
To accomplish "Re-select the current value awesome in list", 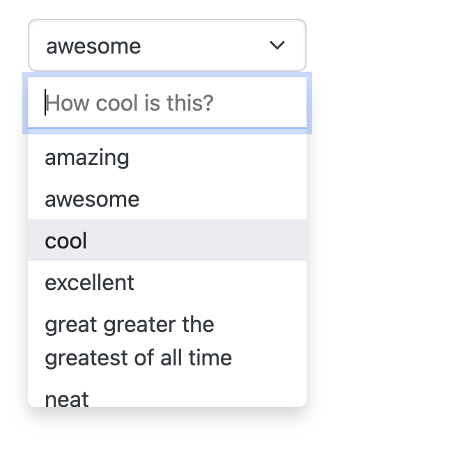I will (x=166, y=199).
